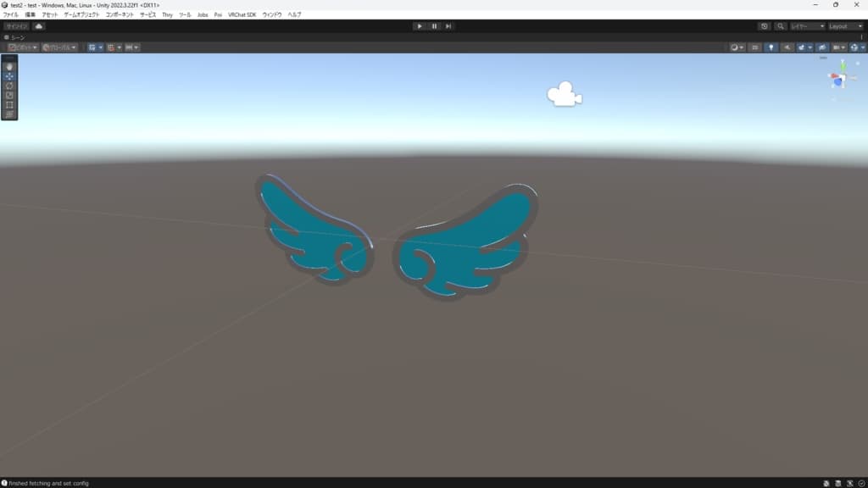Open the Jobs menu
Screen dimensions: 868x488
[203, 15]
